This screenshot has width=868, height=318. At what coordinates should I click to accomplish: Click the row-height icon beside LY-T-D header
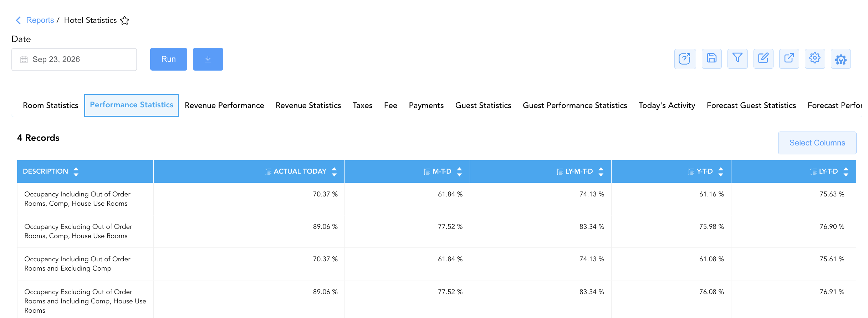tap(813, 171)
